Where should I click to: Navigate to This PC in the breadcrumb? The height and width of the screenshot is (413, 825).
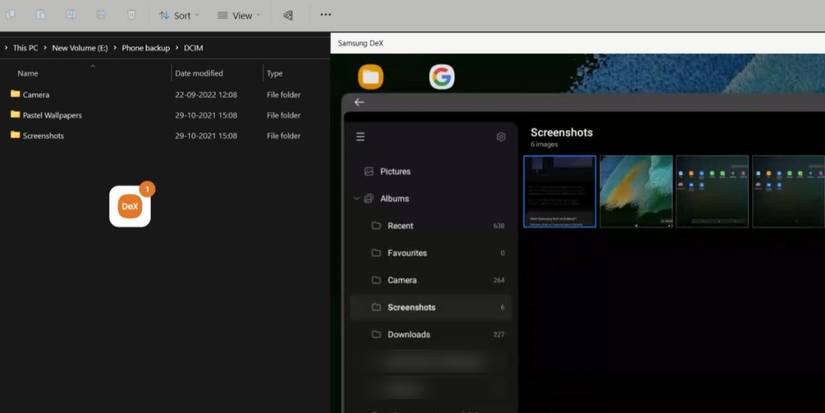click(25, 48)
